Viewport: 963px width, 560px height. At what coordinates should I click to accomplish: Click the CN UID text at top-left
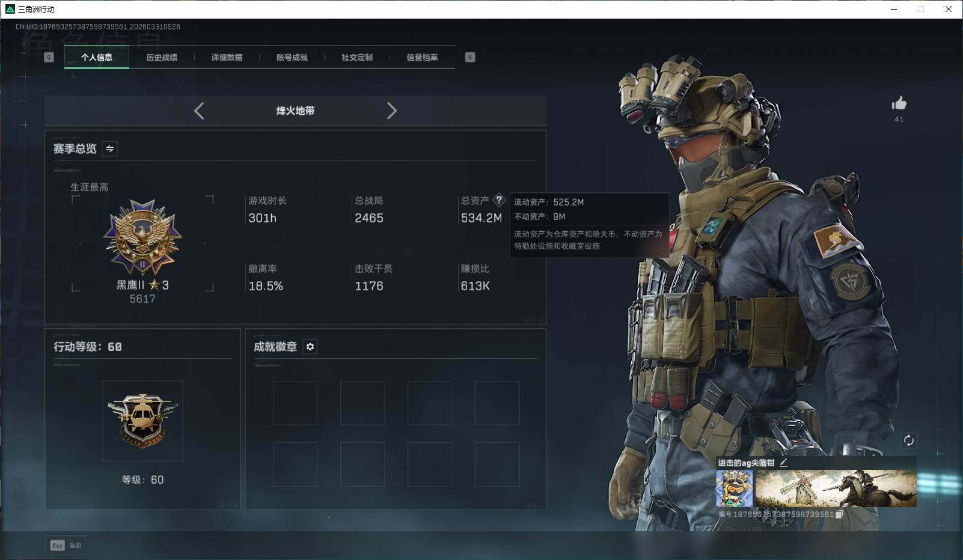click(98, 26)
